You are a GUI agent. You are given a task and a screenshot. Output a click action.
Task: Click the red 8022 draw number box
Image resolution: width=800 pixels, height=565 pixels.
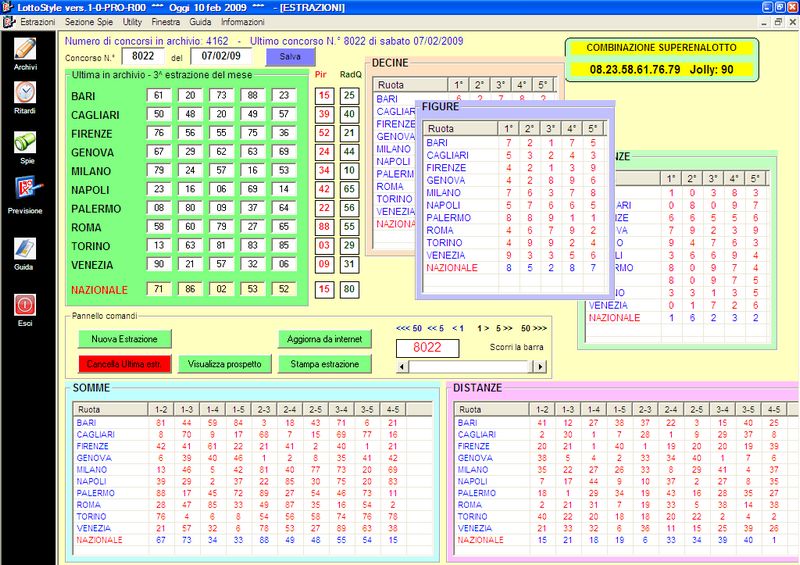(x=427, y=348)
